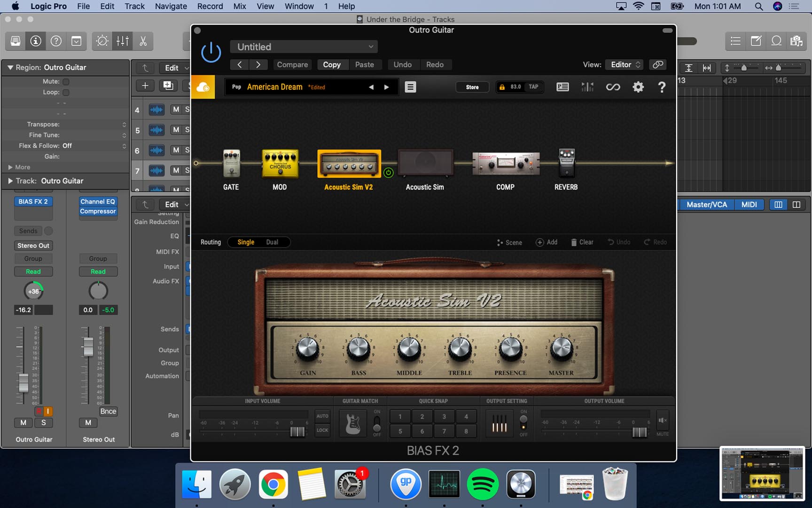Open the Record menu
Screen dimensions: 812x508
click(210, 6)
